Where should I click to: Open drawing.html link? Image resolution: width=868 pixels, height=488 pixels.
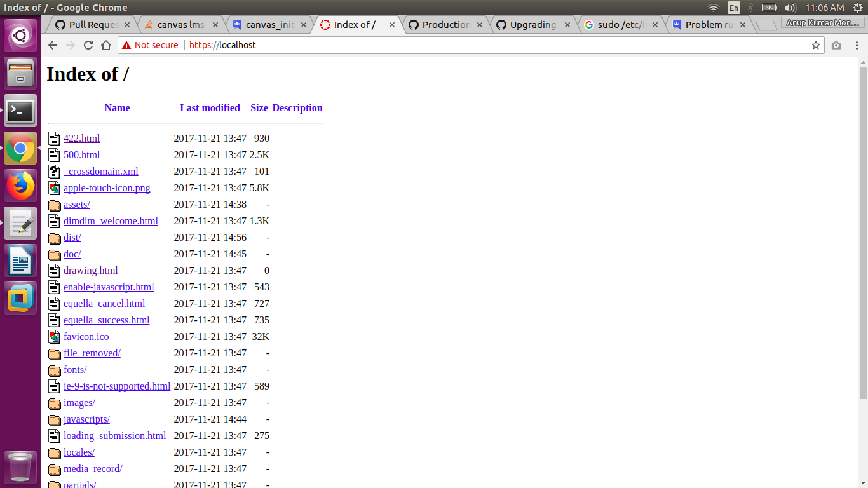click(90, 271)
